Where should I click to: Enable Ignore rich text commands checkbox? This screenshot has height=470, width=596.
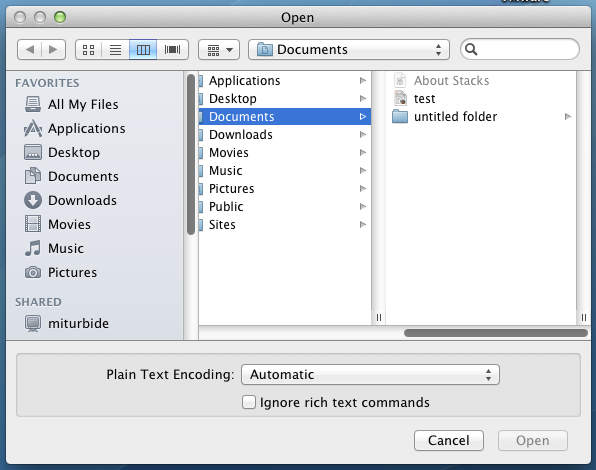[x=249, y=402]
